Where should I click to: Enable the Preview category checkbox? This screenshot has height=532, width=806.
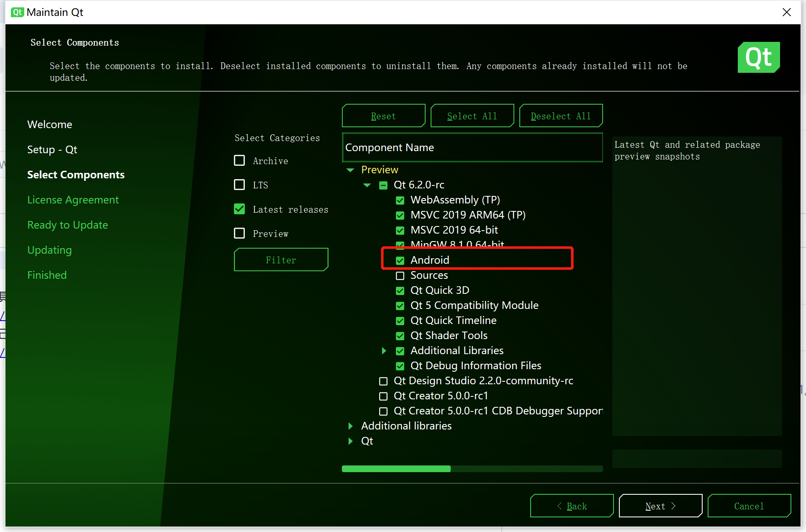coord(239,234)
